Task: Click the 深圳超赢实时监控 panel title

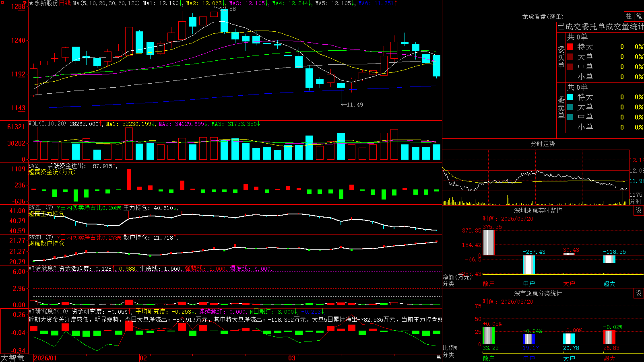Action: coord(538,210)
